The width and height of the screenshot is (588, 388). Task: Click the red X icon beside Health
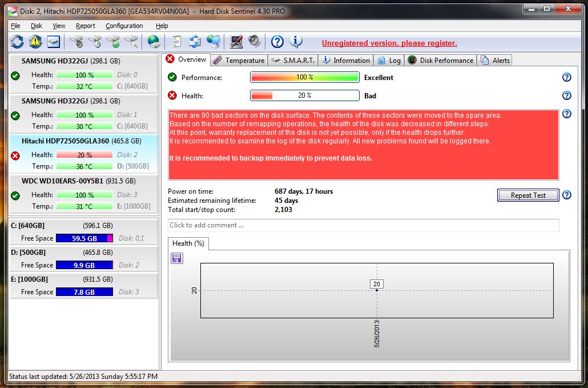coord(172,95)
